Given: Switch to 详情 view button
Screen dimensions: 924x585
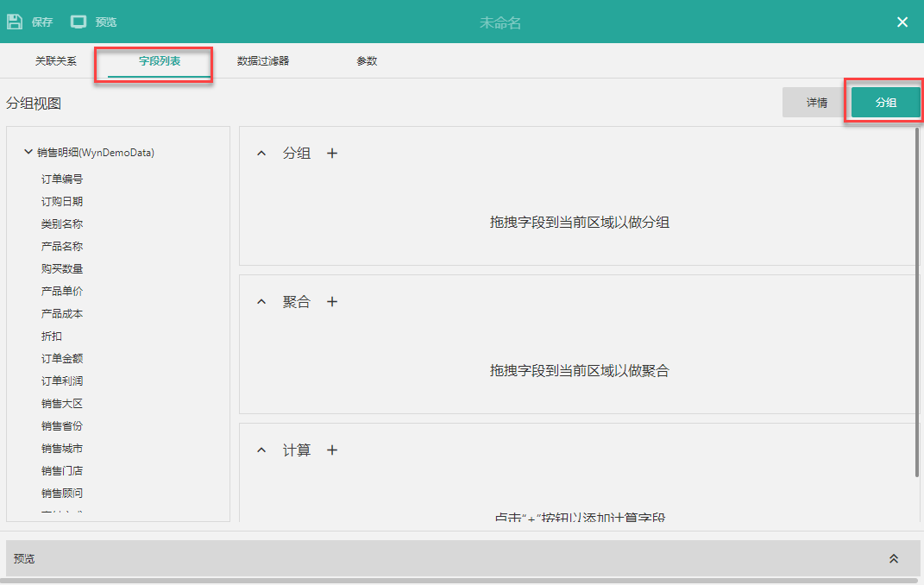Looking at the screenshot, I should (816, 103).
